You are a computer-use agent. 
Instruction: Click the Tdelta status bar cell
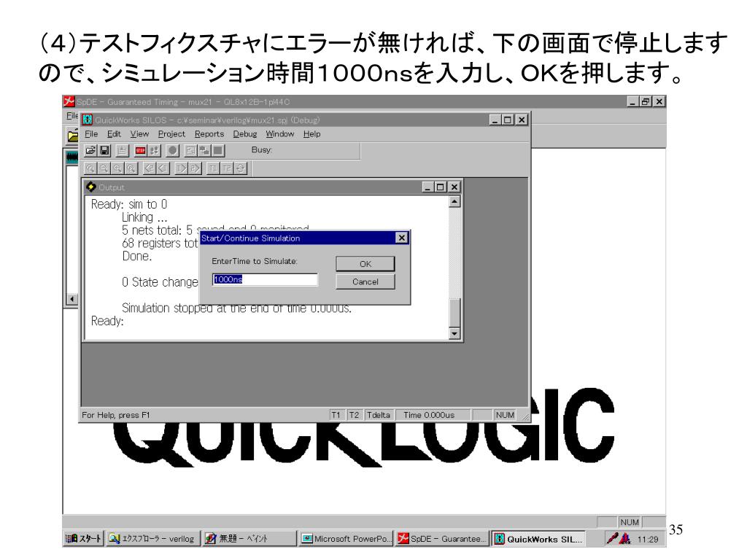(x=379, y=415)
